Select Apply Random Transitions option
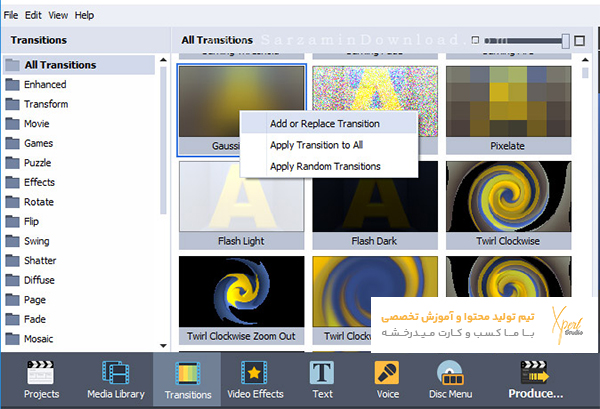This screenshot has width=600, height=409. tap(325, 166)
